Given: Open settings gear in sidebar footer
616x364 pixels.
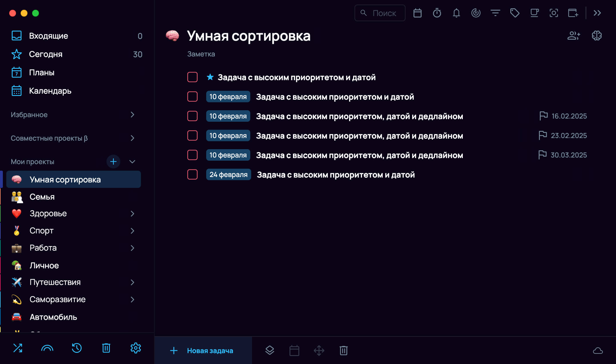Looking at the screenshot, I should click(x=136, y=348).
